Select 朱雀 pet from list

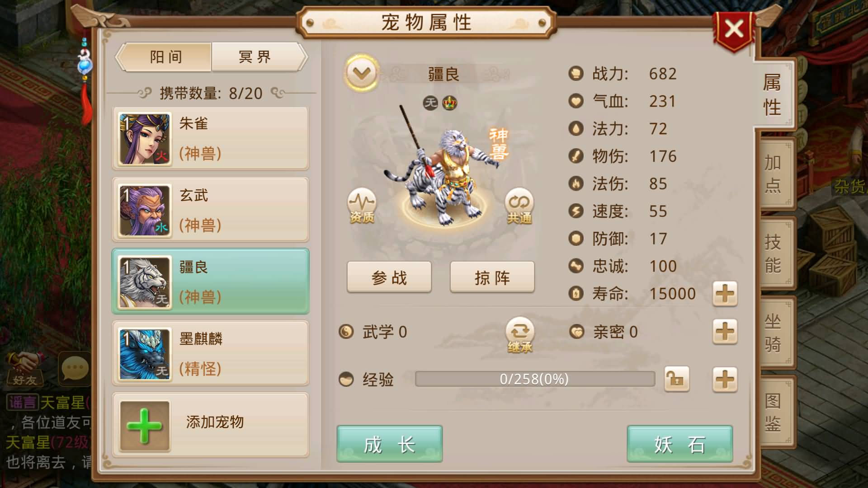tap(211, 138)
